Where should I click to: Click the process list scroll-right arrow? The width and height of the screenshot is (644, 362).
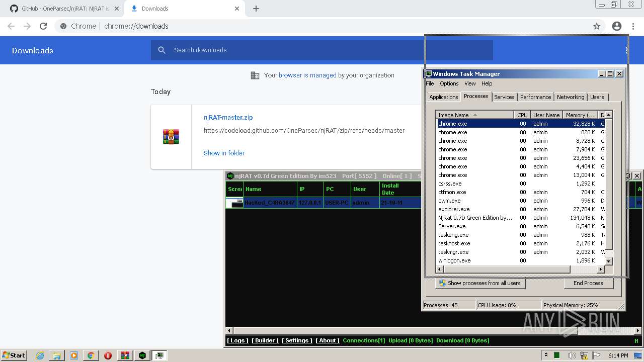(600, 269)
